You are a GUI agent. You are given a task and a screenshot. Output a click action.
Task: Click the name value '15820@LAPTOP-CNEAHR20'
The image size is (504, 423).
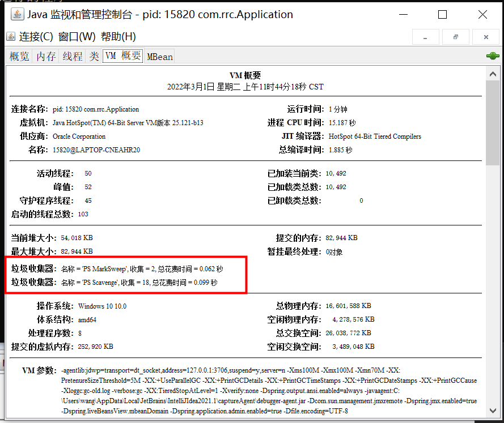96,150
